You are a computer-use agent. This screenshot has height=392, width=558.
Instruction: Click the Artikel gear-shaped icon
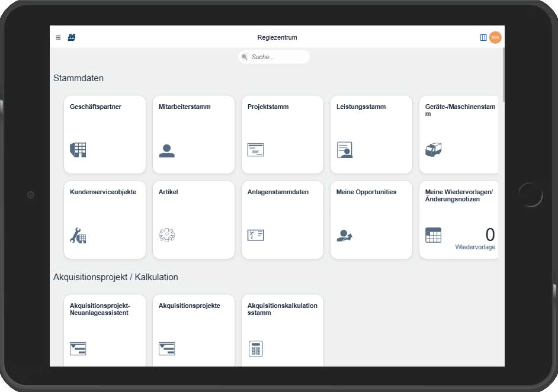166,235
